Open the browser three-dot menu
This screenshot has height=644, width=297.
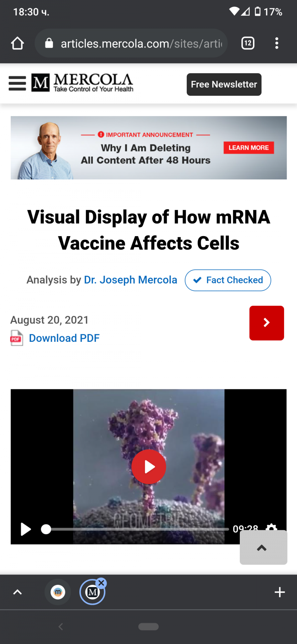[277, 43]
